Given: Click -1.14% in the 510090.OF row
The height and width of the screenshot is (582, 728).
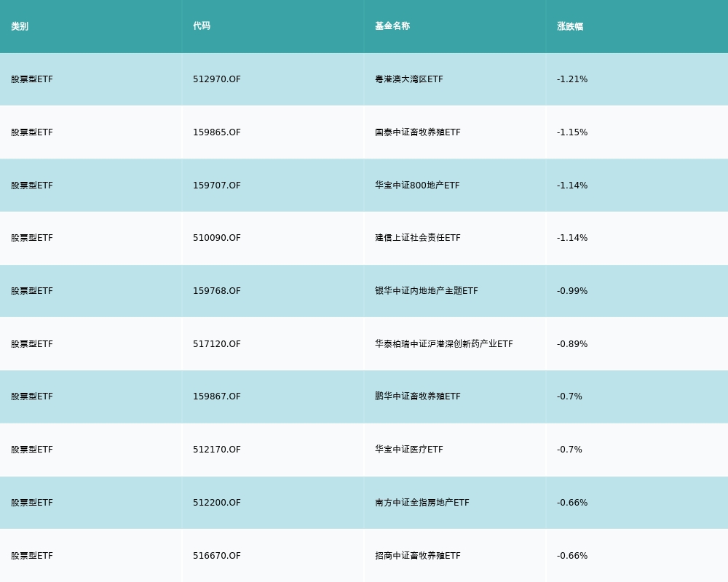Looking at the screenshot, I should pyautogui.click(x=572, y=238).
